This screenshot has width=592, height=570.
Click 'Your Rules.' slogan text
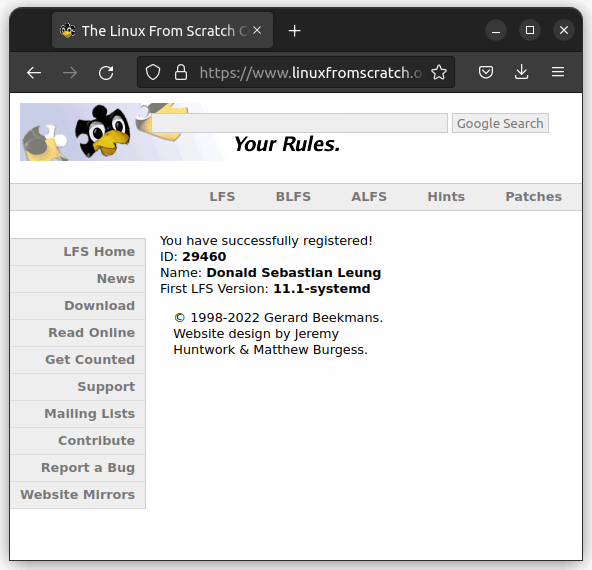click(287, 144)
